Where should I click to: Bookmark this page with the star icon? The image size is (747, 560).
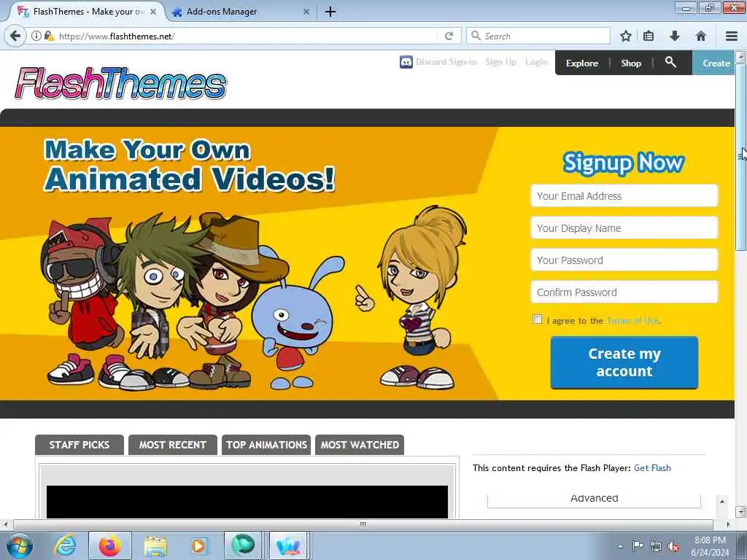625,36
